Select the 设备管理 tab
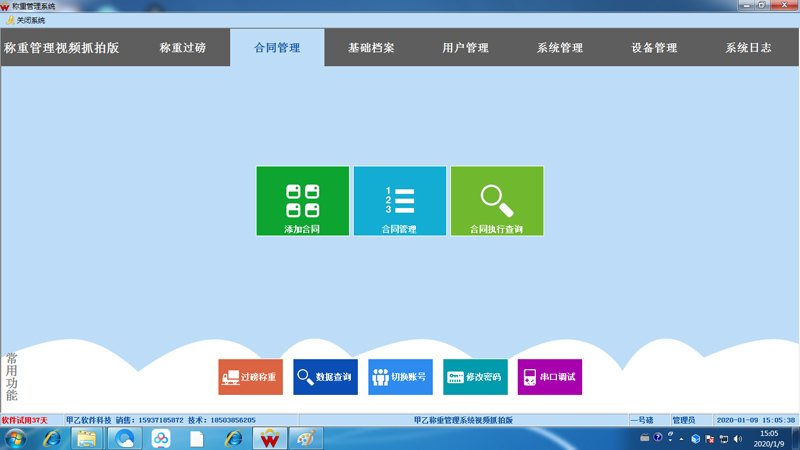The width and height of the screenshot is (800, 450). pyautogui.click(x=654, y=48)
